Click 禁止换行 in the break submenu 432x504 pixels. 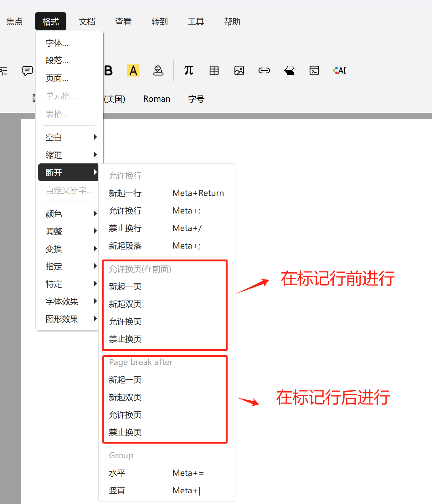(125, 228)
